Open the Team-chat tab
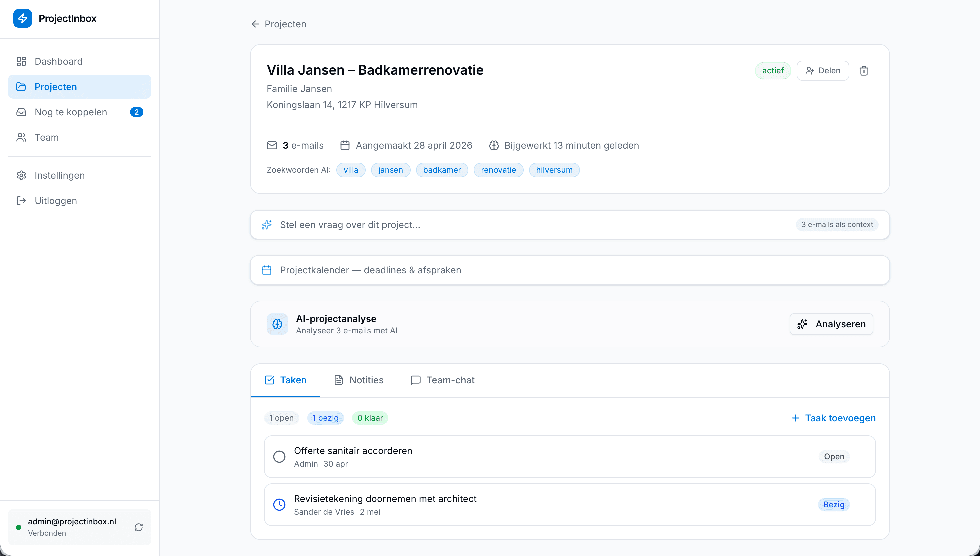This screenshot has width=980, height=556. coord(450,380)
